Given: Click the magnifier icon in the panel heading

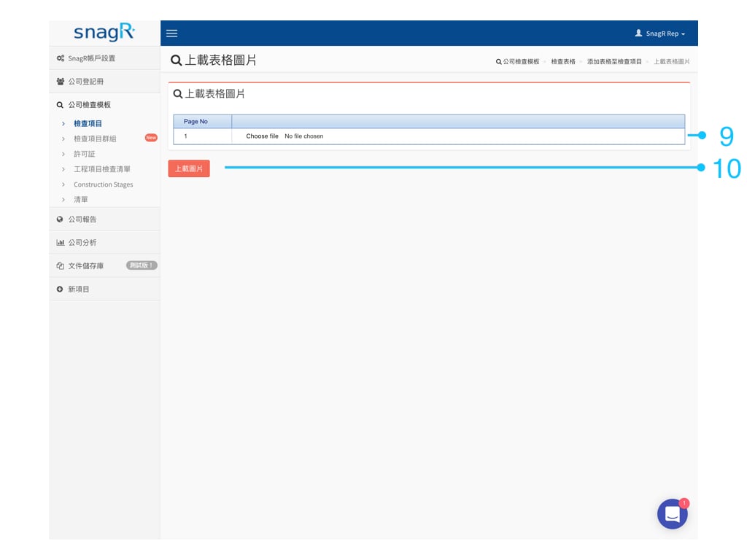Looking at the screenshot, I should pyautogui.click(x=178, y=94).
